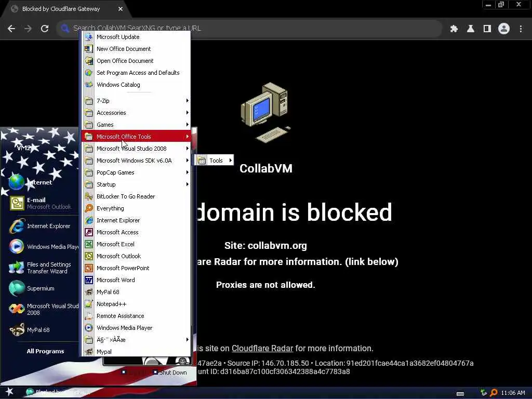This screenshot has width=532, height=399.
Task: Click the address bar search field
Action: point(249,28)
